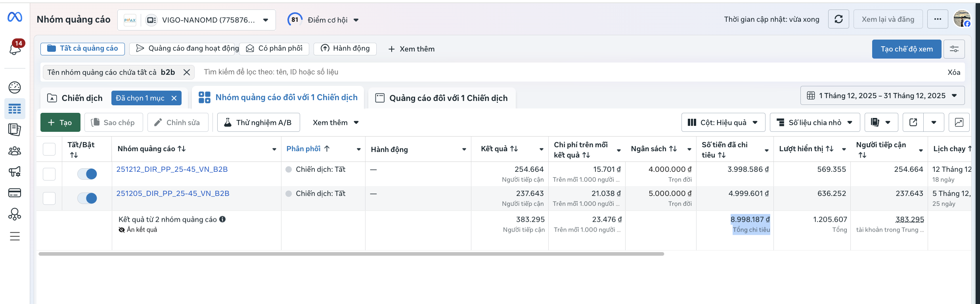Screen dimensions: 980x304
Task: Refresh data with the reload icon
Action: point(838,19)
